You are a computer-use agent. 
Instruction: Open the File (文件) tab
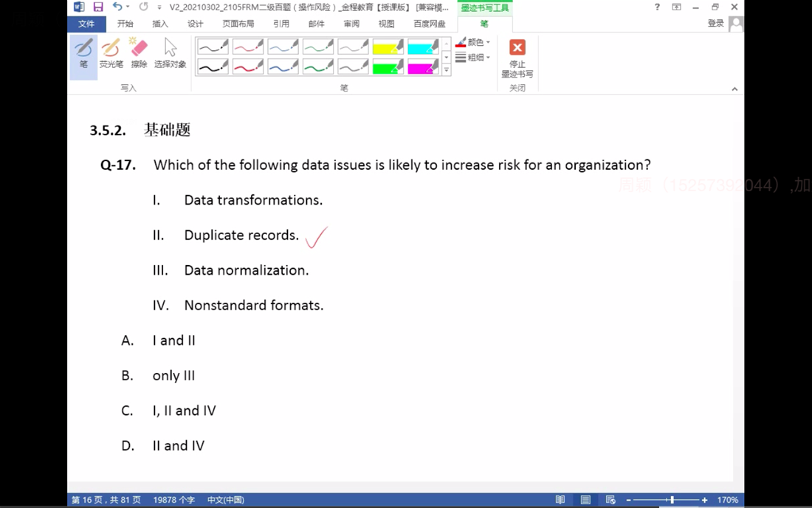(x=86, y=24)
